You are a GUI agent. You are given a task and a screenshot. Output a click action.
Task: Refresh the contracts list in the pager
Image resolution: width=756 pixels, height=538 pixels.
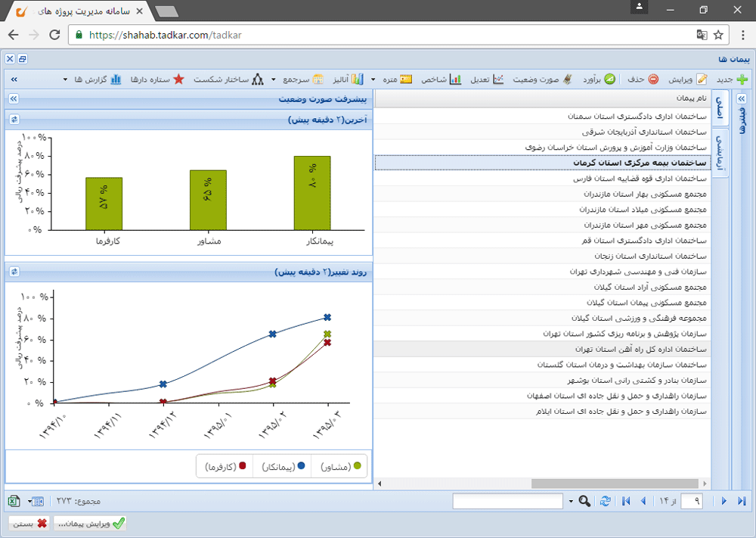[605, 501]
